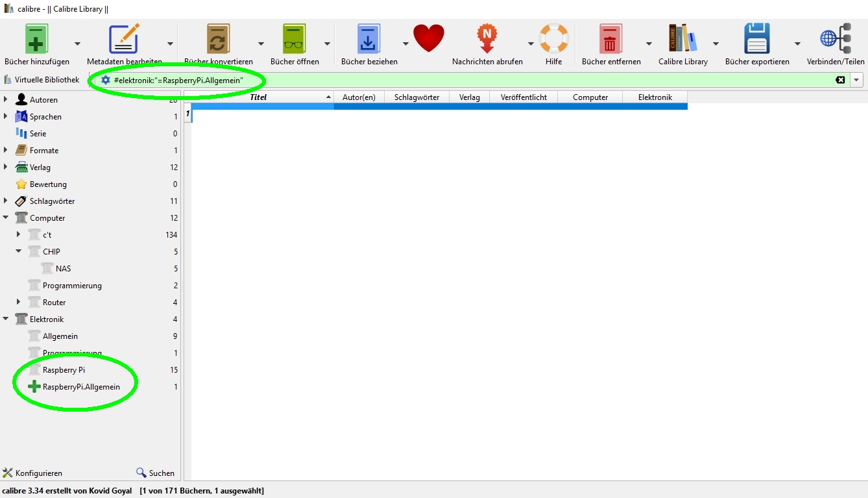Open dropdown arrow next to Bücher exportieren
The width and height of the screenshot is (868, 498).
(797, 44)
